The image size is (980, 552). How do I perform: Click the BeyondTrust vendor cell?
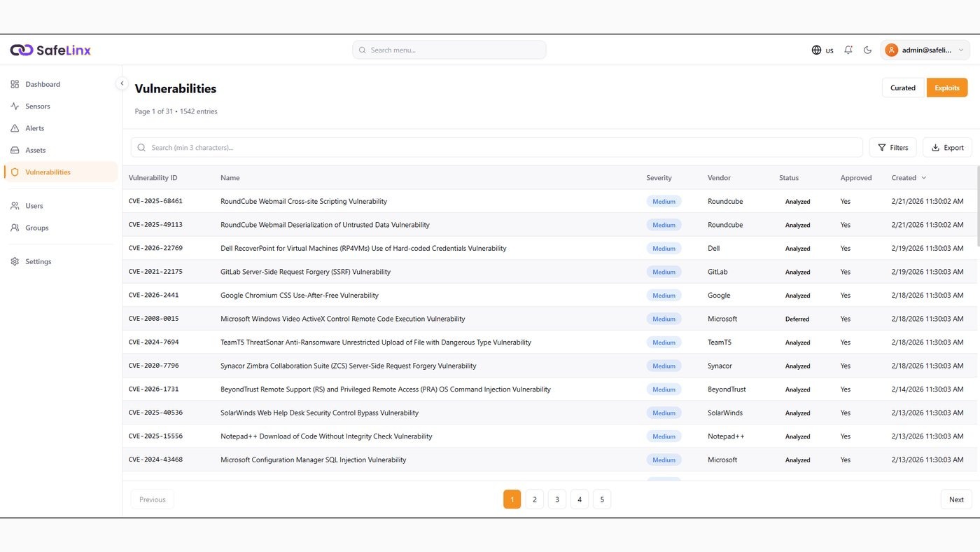pos(727,389)
